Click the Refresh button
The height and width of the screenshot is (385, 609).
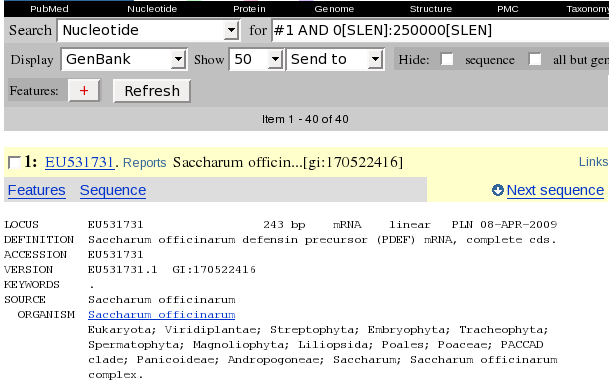point(152,91)
